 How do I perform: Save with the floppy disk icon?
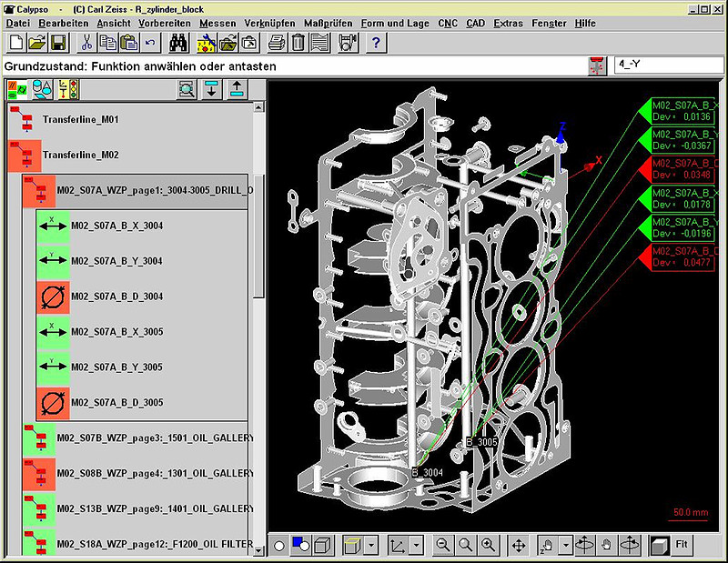pos(59,43)
